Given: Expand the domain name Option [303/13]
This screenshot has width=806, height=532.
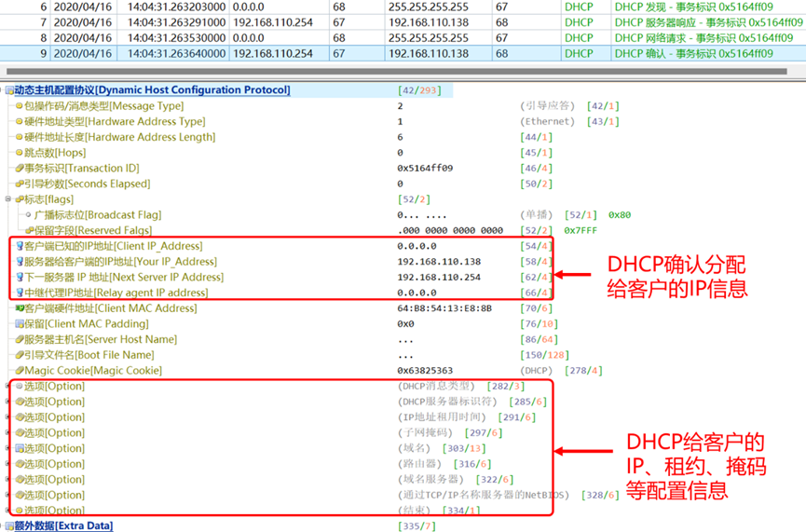Looking at the screenshot, I should (x=7, y=448).
